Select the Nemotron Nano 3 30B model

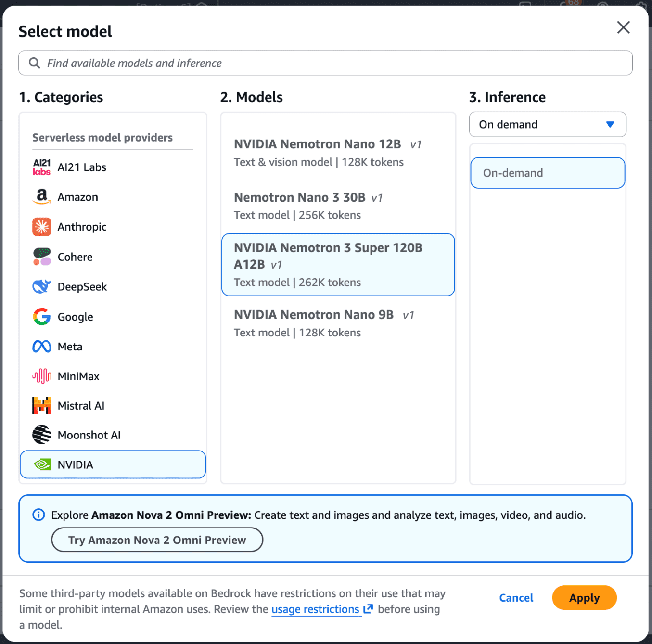click(338, 206)
